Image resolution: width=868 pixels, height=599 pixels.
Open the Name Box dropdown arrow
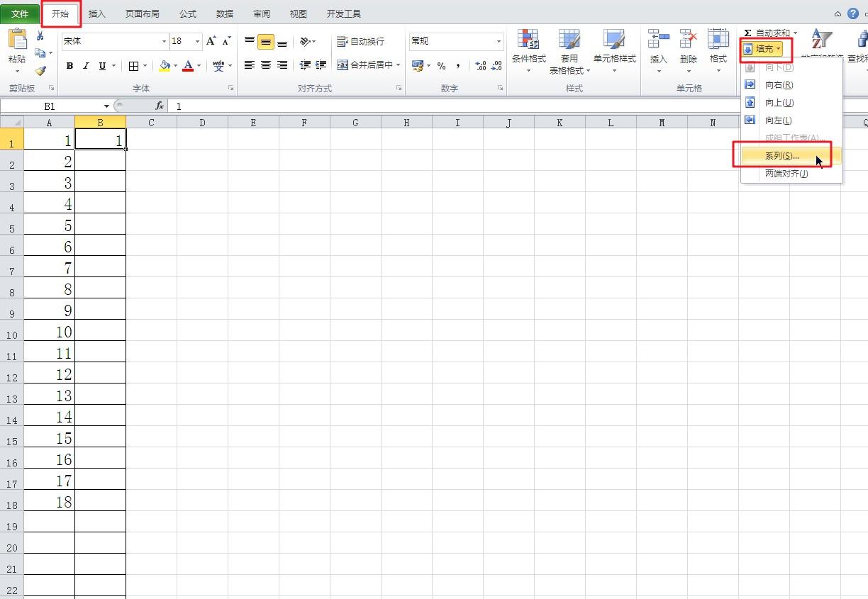(x=107, y=106)
